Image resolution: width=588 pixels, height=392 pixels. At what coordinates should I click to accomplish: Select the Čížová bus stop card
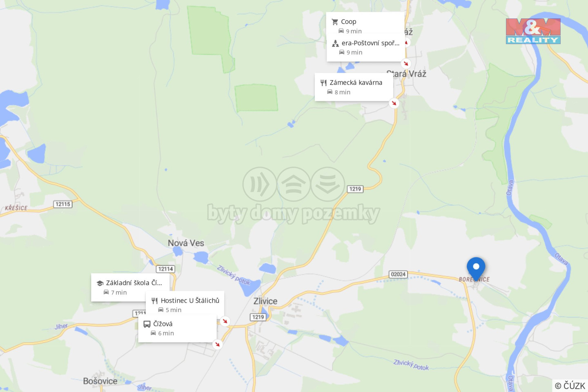point(177,328)
